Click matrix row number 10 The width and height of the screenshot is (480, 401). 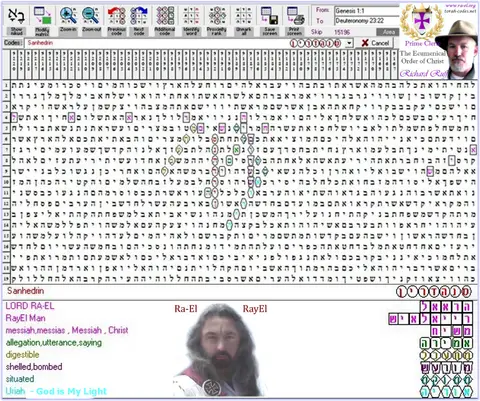6,182
